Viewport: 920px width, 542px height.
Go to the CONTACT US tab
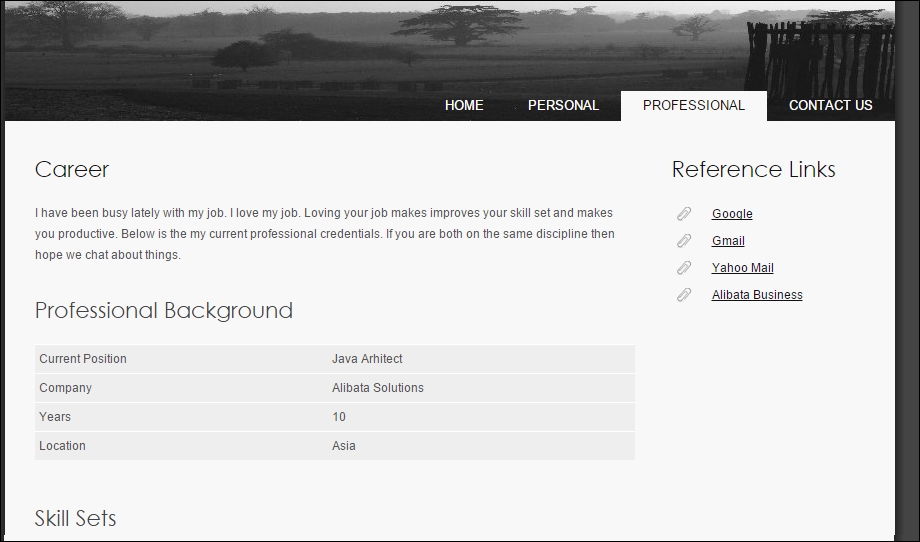(x=830, y=105)
